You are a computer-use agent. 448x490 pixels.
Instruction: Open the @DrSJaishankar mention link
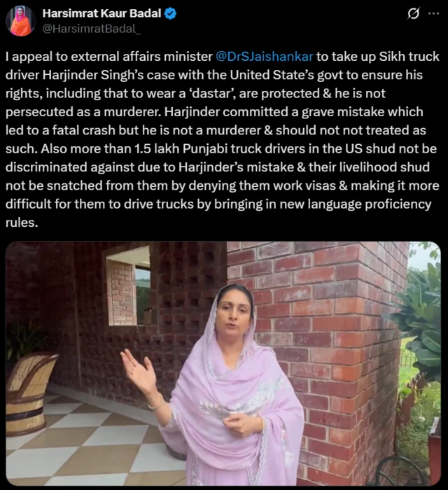tap(265, 57)
